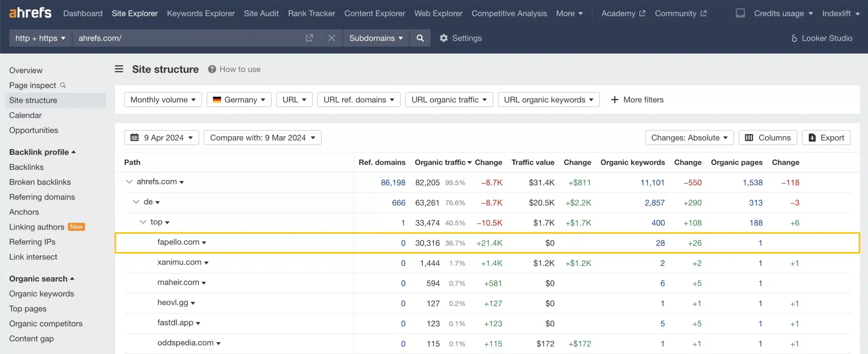Image resolution: width=868 pixels, height=354 pixels.
Task: Open Looker Studio integration
Action: pyautogui.click(x=822, y=38)
